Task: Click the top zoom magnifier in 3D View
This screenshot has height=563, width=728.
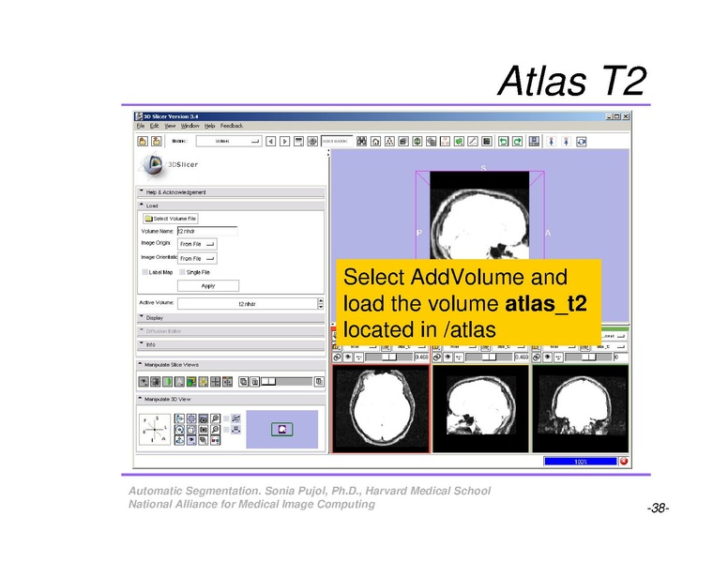Action: 215,418
